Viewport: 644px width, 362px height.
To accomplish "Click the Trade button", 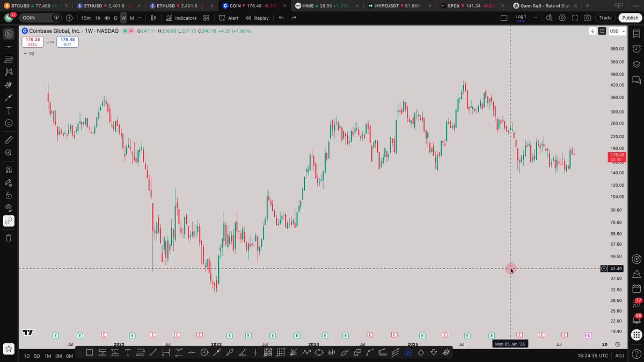I will click(605, 18).
